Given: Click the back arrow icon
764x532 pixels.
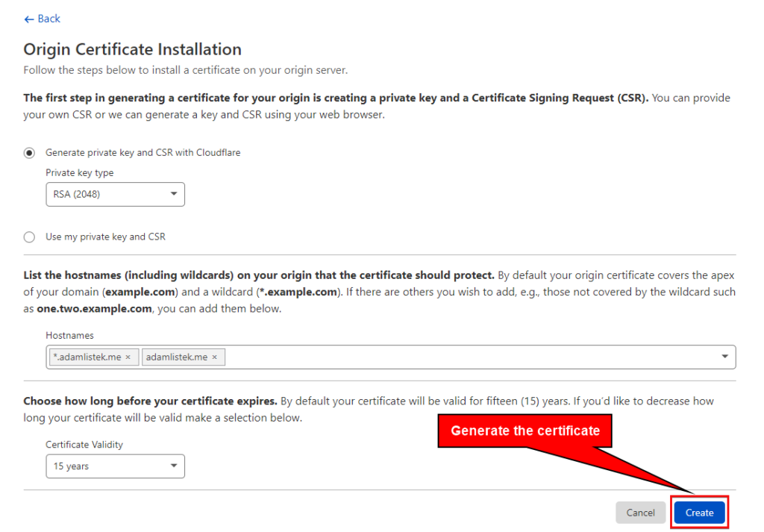Looking at the screenshot, I should pyautogui.click(x=28, y=18).
